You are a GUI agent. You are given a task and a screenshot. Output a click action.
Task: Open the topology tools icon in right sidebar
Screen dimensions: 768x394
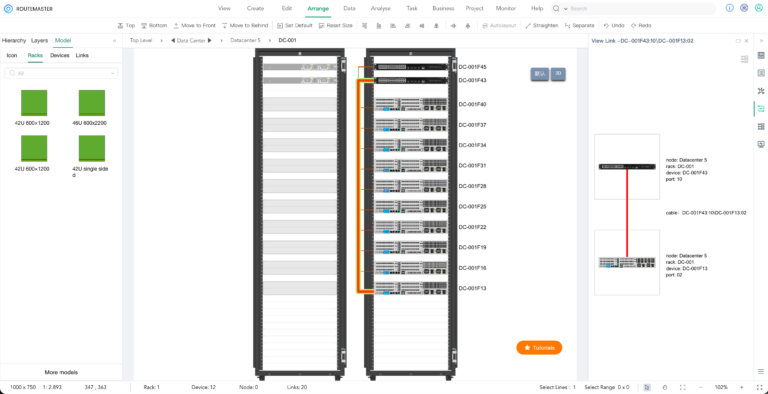coord(761,91)
